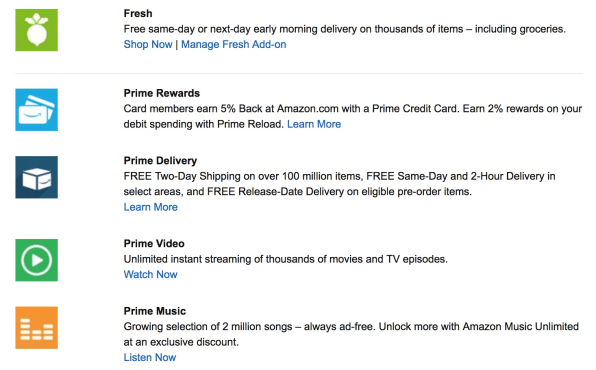
Task: Click the 2 million songs description text
Action: 351,334
